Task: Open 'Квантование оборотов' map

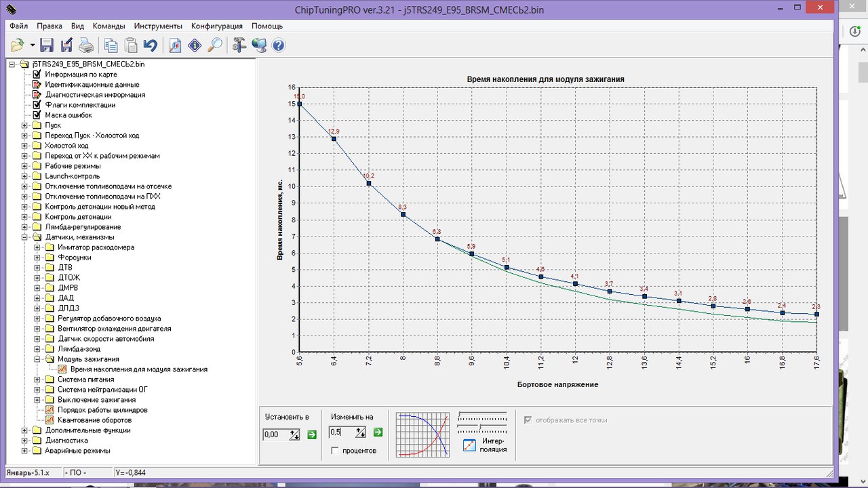Action: (x=94, y=420)
